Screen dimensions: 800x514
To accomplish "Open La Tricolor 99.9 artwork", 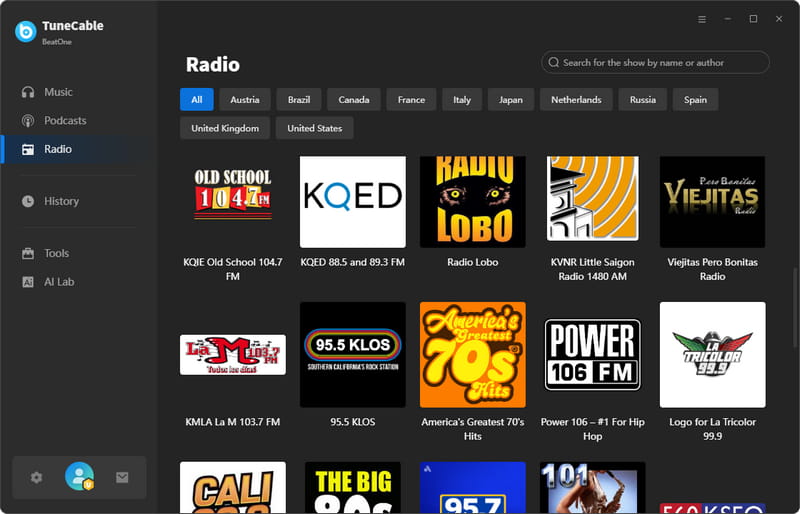I will pos(712,355).
